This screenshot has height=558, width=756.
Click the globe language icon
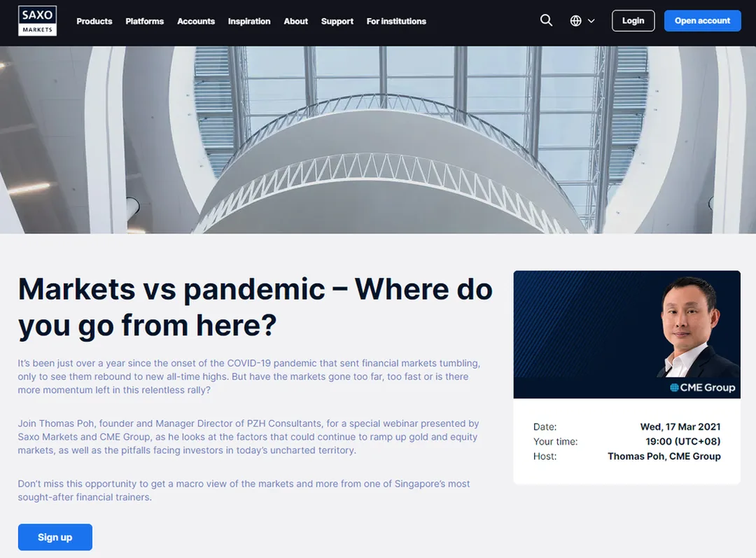point(575,21)
